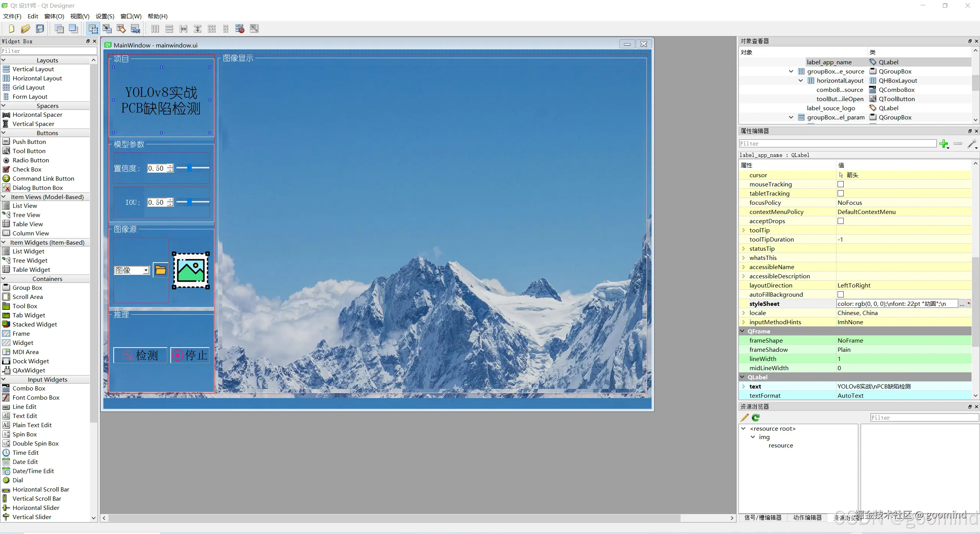Click the 置信度 slider handle

point(189,168)
